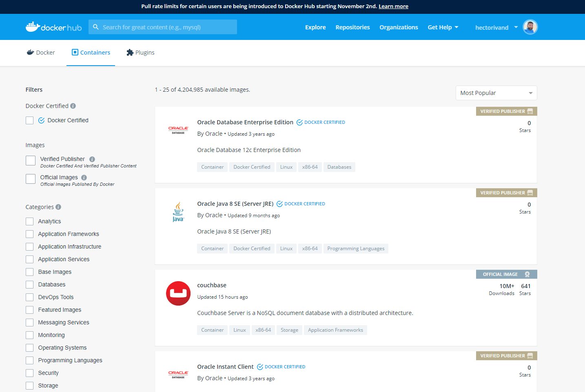The height and width of the screenshot is (392, 585).
Task: Tick the Storage category checkbox
Action: point(29,385)
